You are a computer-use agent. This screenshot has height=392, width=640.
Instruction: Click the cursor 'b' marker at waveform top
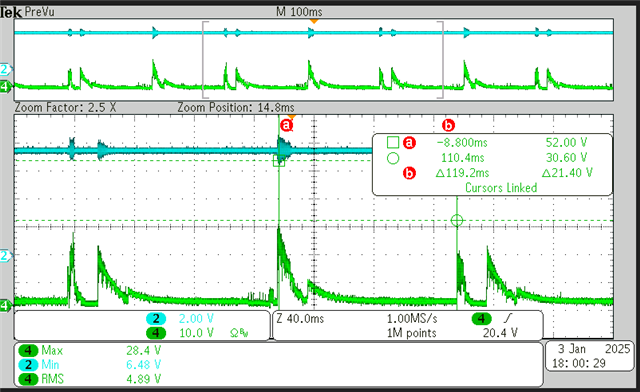pyautogui.click(x=448, y=125)
